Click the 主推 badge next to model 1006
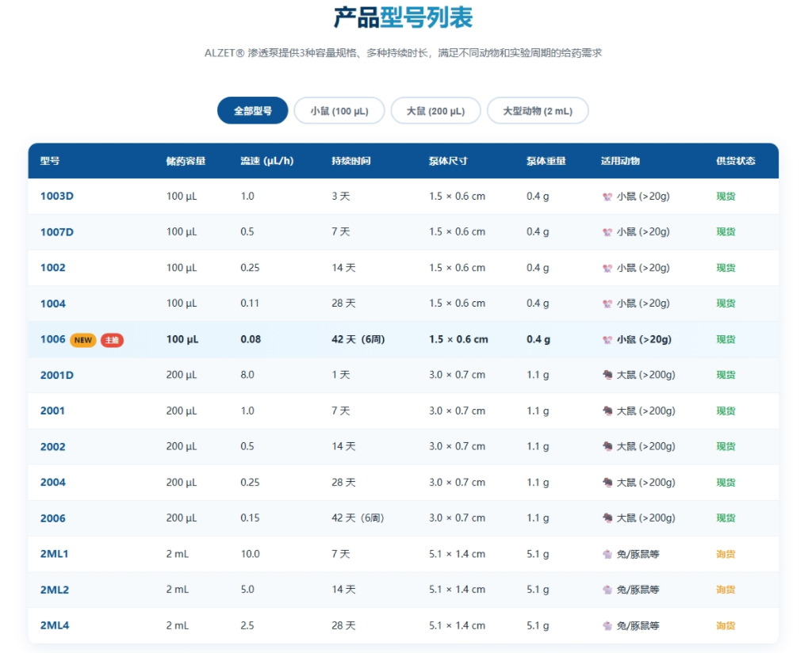The image size is (812, 653). coord(113,338)
